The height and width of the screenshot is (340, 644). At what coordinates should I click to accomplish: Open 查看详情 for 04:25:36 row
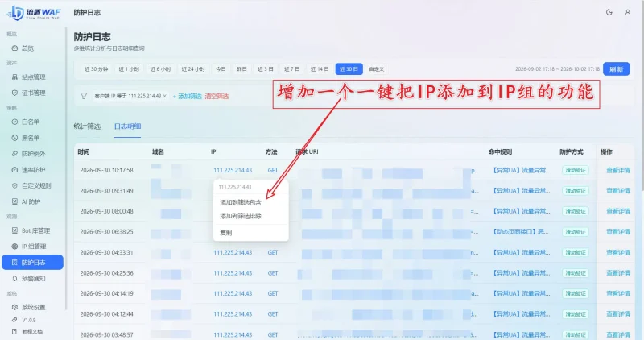click(x=618, y=273)
